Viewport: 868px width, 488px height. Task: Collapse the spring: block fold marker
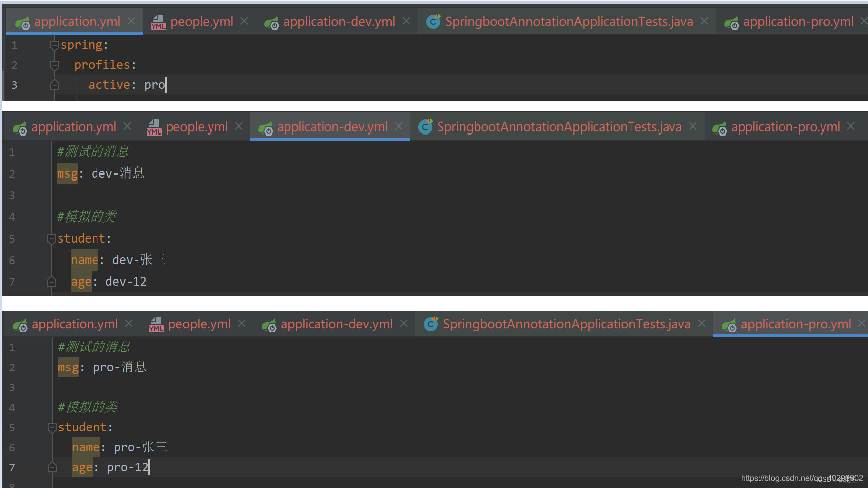click(55, 45)
